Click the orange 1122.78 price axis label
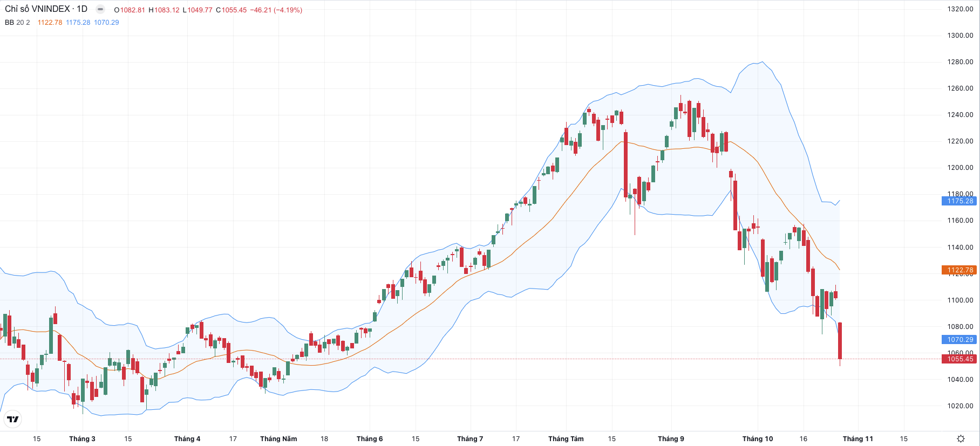The height and width of the screenshot is (446, 980). coord(959,270)
